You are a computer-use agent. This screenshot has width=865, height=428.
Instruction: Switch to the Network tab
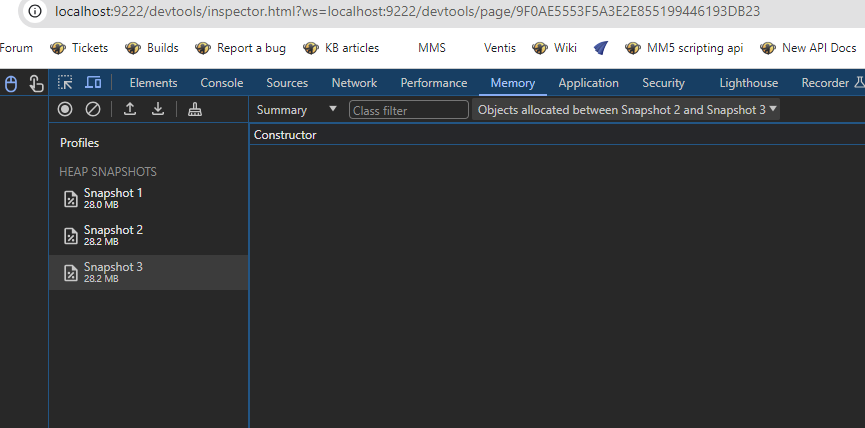354,83
